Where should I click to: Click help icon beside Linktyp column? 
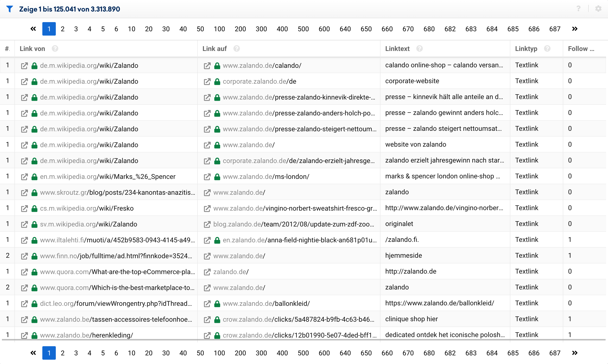547,49
